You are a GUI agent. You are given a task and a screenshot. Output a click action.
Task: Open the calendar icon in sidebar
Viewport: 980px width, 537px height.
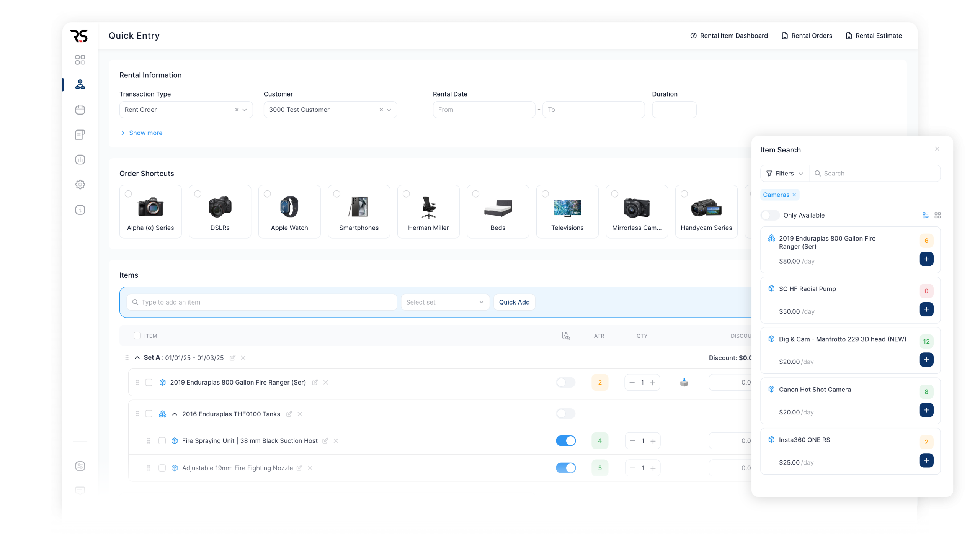(x=80, y=110)
